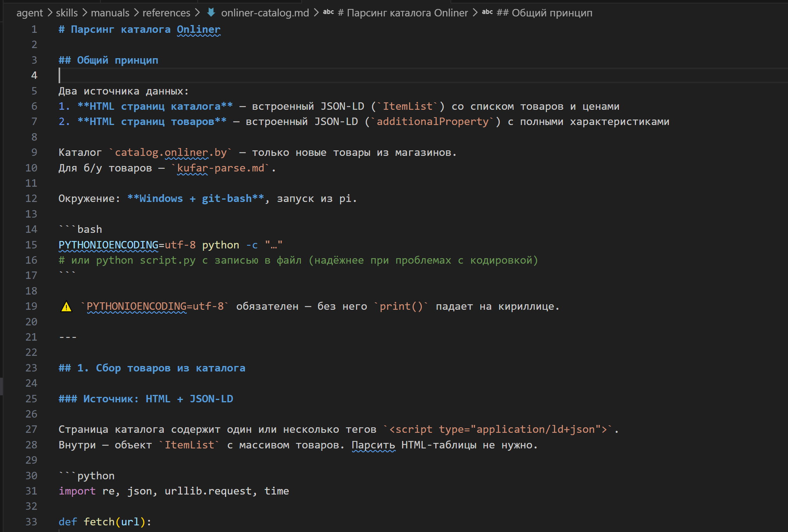Screen dimensions: 788x532
Task: Open 'references' breadcrumb segment
Action: pos(166,13)
